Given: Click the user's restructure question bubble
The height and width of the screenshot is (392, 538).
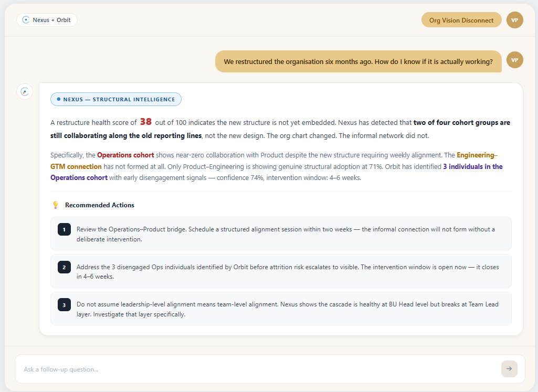Looking at the screenshot, I should [358, 61].
